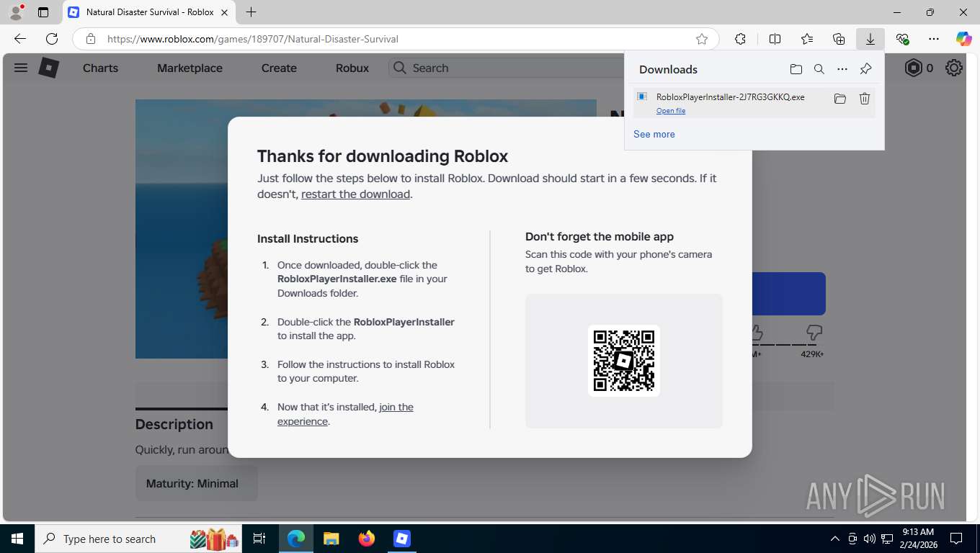Refresh the Roblox page
The height and width of the screenshot is (553, 980).
point(52,39)
